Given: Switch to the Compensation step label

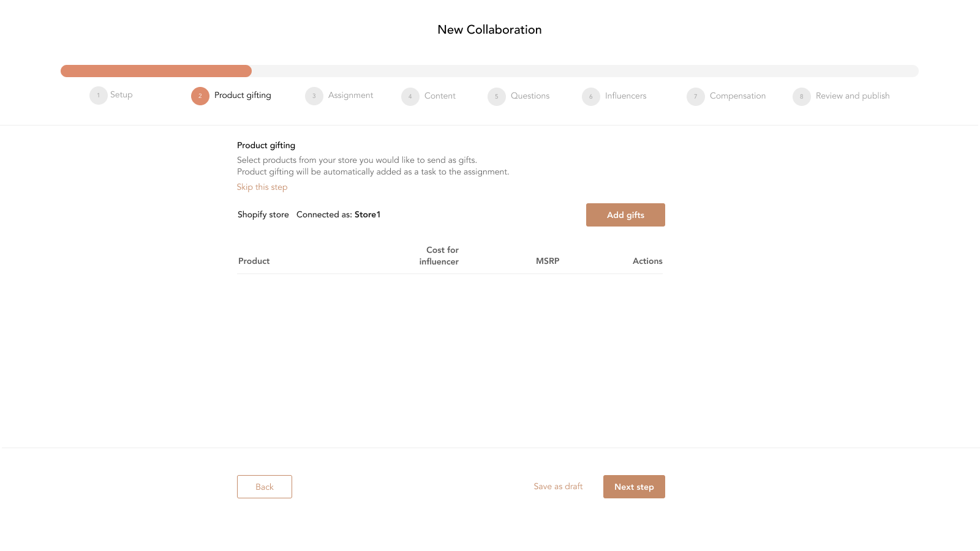Looking at the screenshot, I should tap(737, 96).
